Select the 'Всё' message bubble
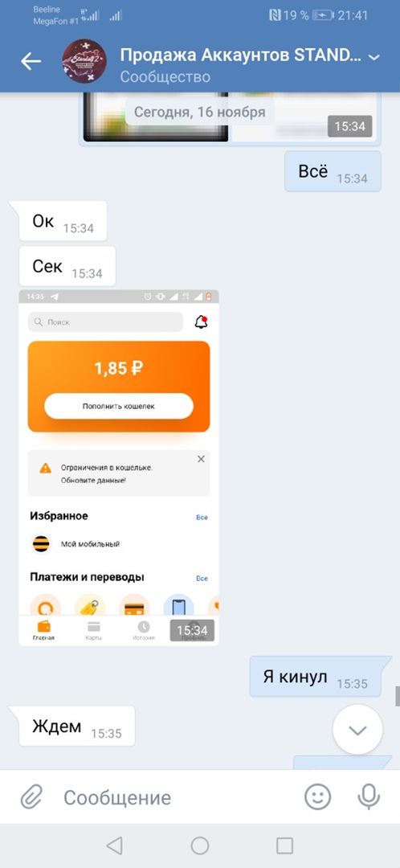 tap(333, 171)
